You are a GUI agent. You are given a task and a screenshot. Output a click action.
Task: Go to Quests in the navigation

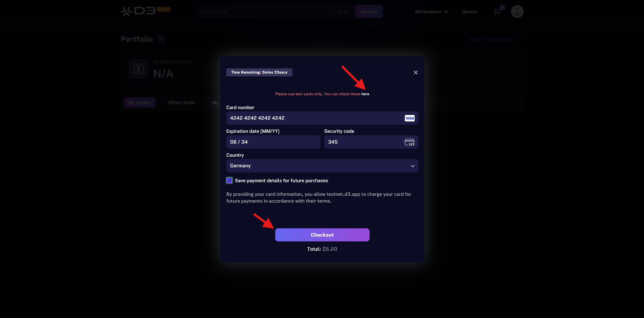pyautogui.click(x=469, y=12)
